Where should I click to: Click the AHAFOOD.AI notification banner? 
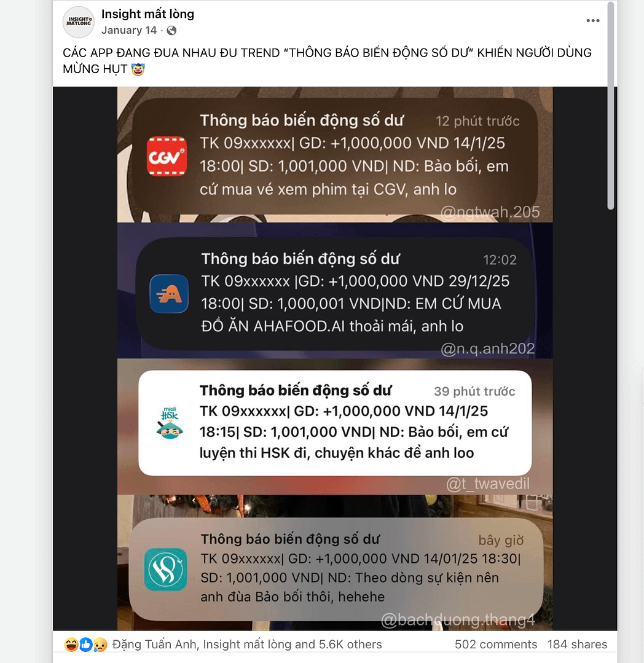pos(335,292)
